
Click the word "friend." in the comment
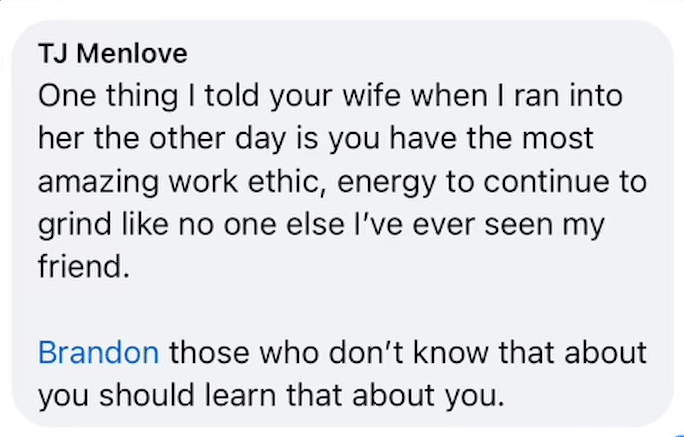coord(84,266)
